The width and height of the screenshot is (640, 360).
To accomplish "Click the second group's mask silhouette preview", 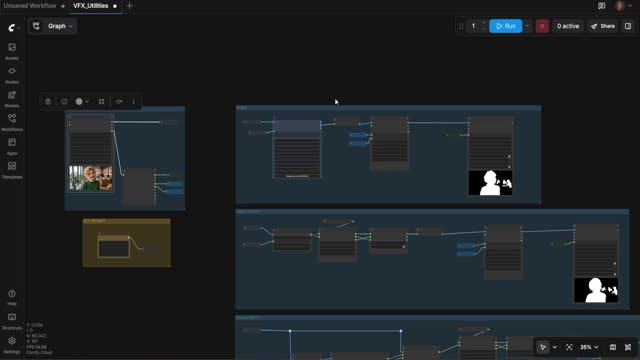I will coord(596,290).
